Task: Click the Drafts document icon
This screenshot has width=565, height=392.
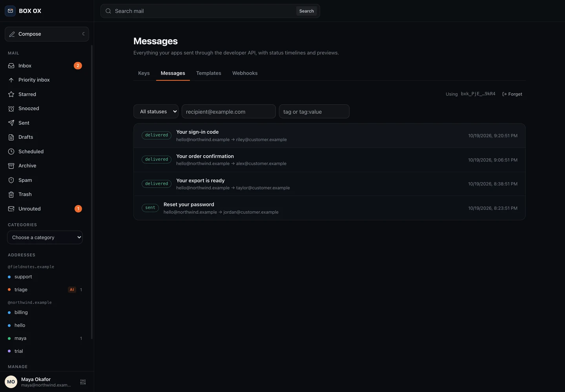Action: [11, 137]
